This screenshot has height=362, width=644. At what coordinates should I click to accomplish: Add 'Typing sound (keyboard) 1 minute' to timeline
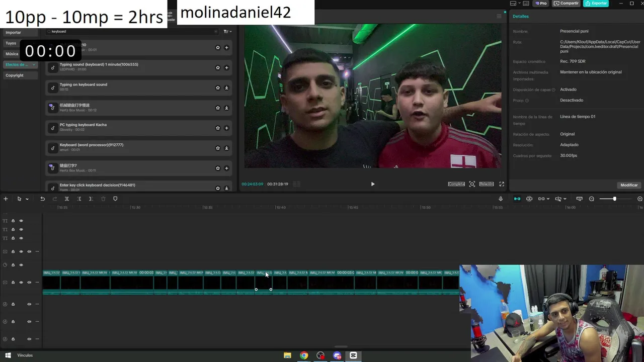(x=226, y=67)
